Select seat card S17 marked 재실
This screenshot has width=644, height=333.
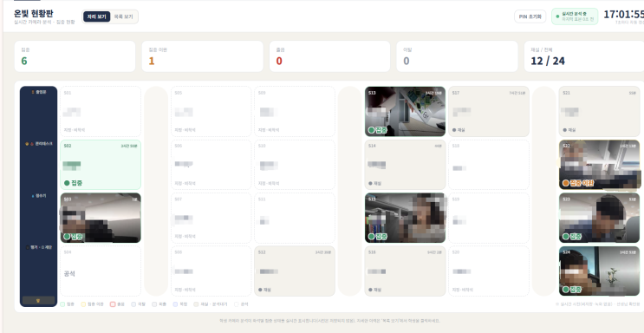coord(489,111)
